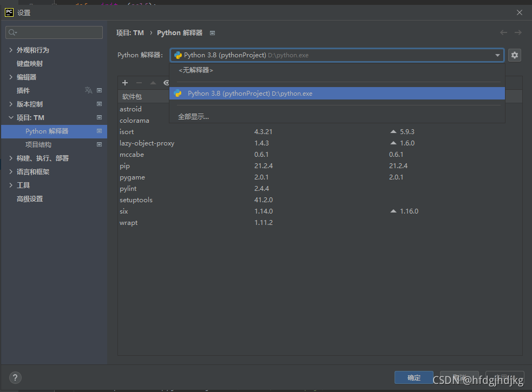Click the translation icon beside 插件
532x392 pixels.
[89, 90]
